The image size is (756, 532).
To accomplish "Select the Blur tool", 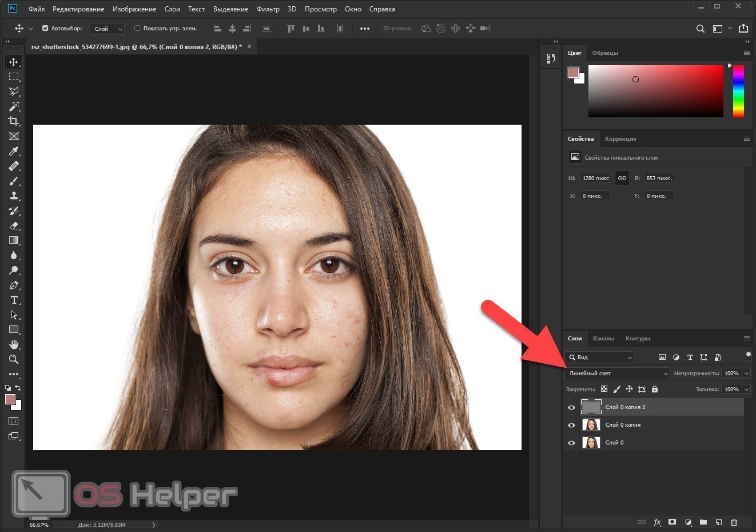I will [14, 255].
